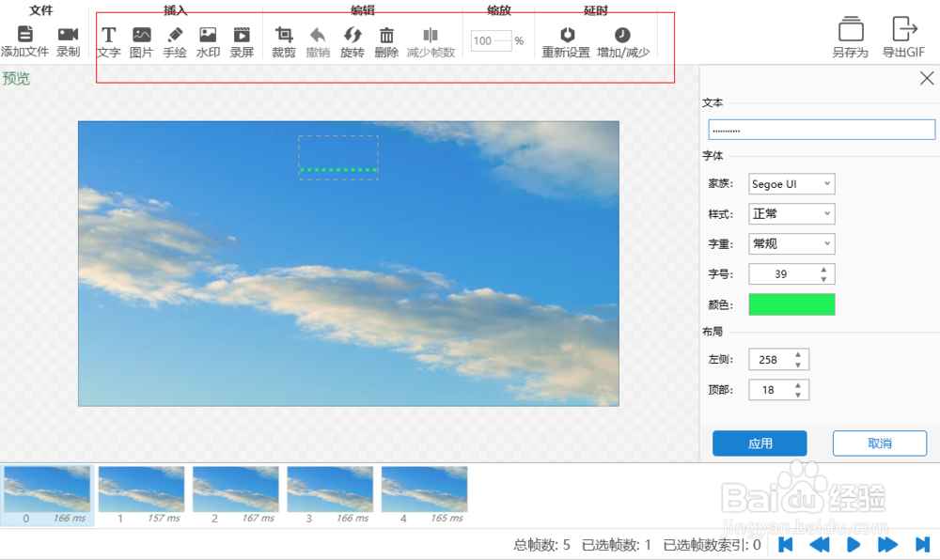Cancel the text editing panel
Viewport: 940px width, 560px height.
[x=880, y=443]
